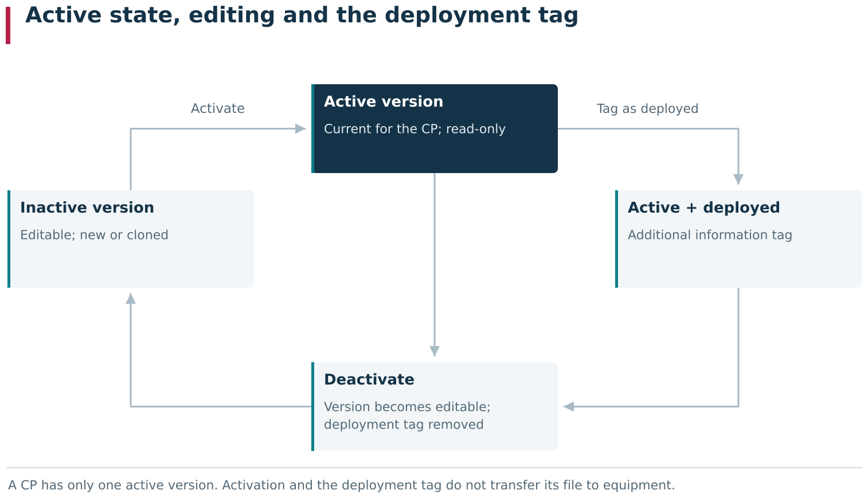
Task: Select the 'Inactive version' heading
Action: (x=87, y=208)
